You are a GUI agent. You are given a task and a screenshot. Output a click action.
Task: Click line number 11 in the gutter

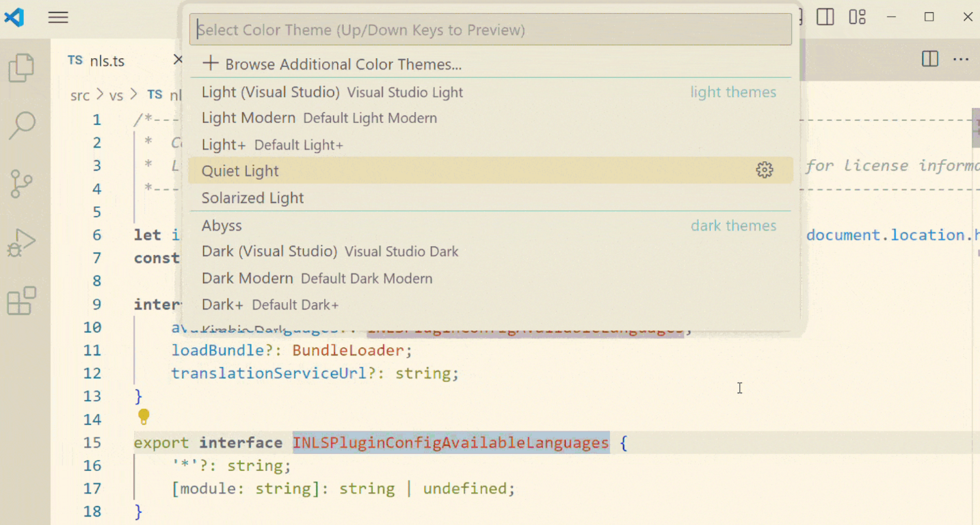(x=92, y=350)
